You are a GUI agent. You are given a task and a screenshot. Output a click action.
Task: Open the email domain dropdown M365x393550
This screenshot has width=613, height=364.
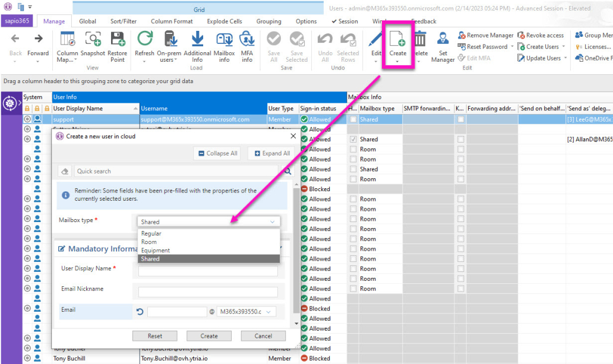pos(246,312)
